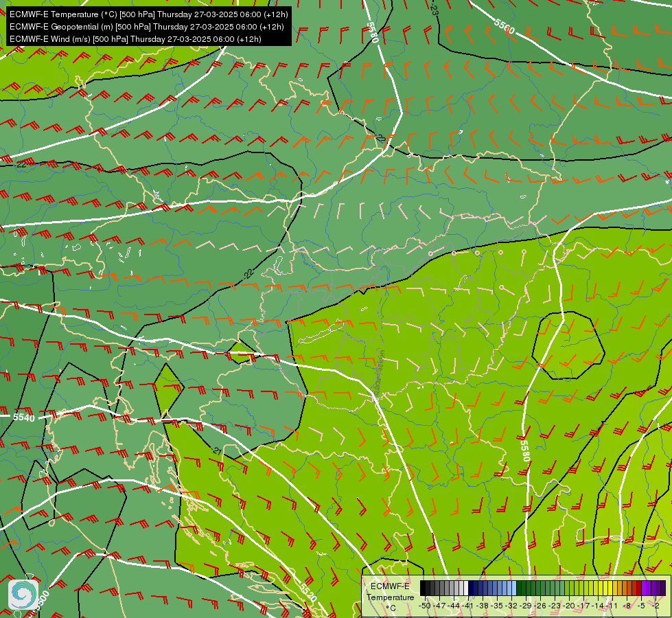Pick the black swatch above -50 in legend

423,588
